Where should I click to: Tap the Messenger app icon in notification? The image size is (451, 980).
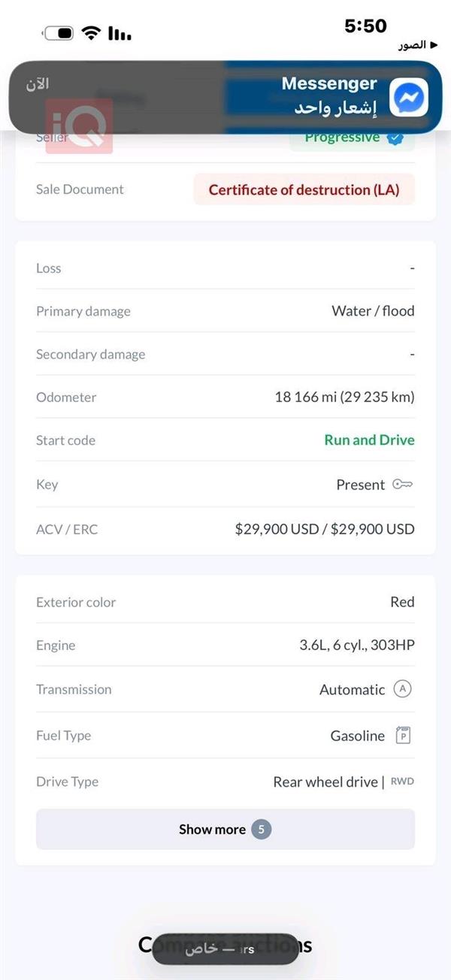pyautogui.click(x=409, y=98)
